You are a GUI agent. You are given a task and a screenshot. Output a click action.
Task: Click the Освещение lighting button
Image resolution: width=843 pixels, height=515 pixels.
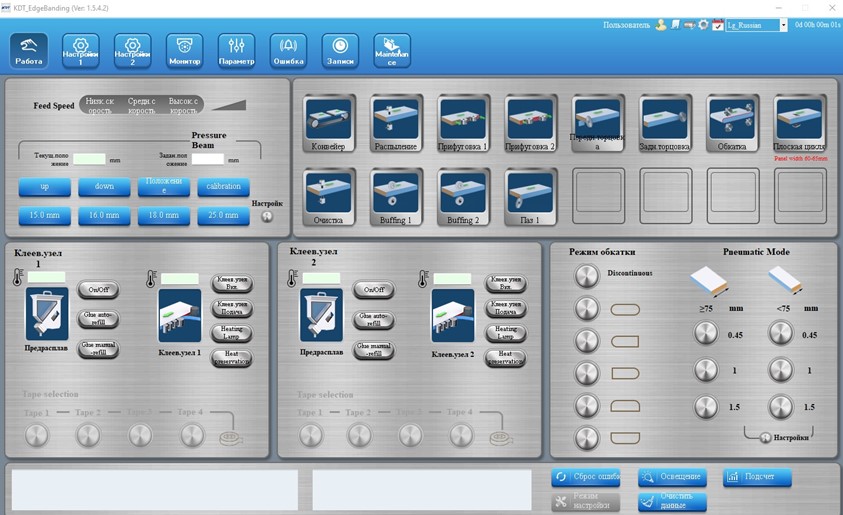coord(672,477)
